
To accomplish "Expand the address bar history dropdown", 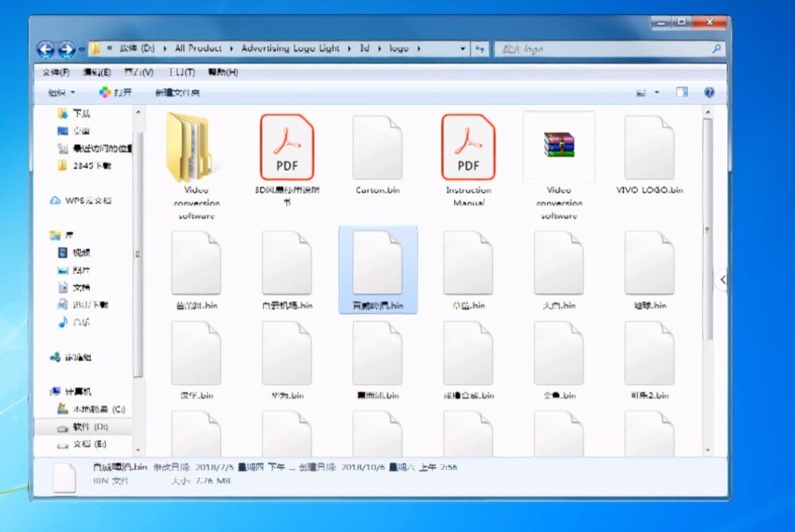I will [x=463, y=49].
